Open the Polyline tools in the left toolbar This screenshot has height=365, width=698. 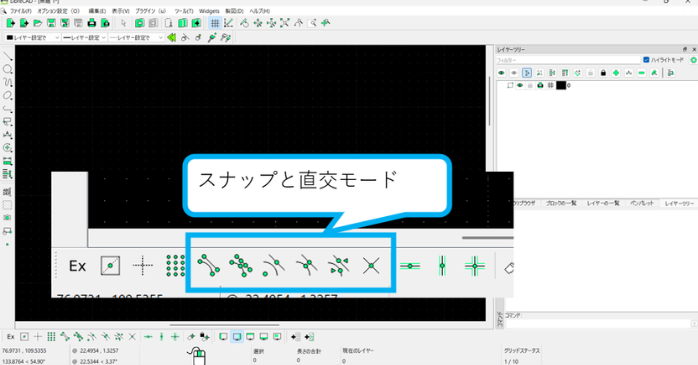[x=8, y=109]
